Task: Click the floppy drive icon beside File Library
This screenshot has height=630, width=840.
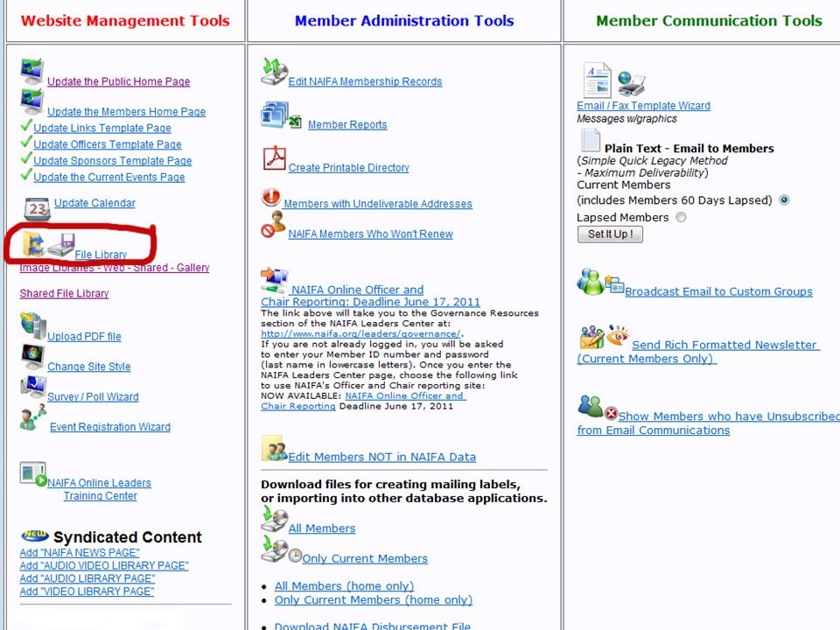Action: 61,245
